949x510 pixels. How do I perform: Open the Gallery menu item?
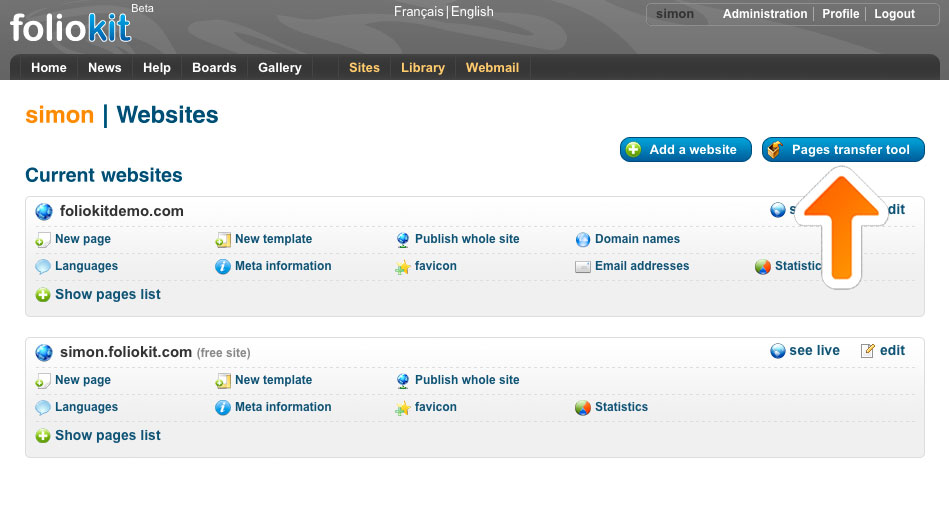pos(280,68)
